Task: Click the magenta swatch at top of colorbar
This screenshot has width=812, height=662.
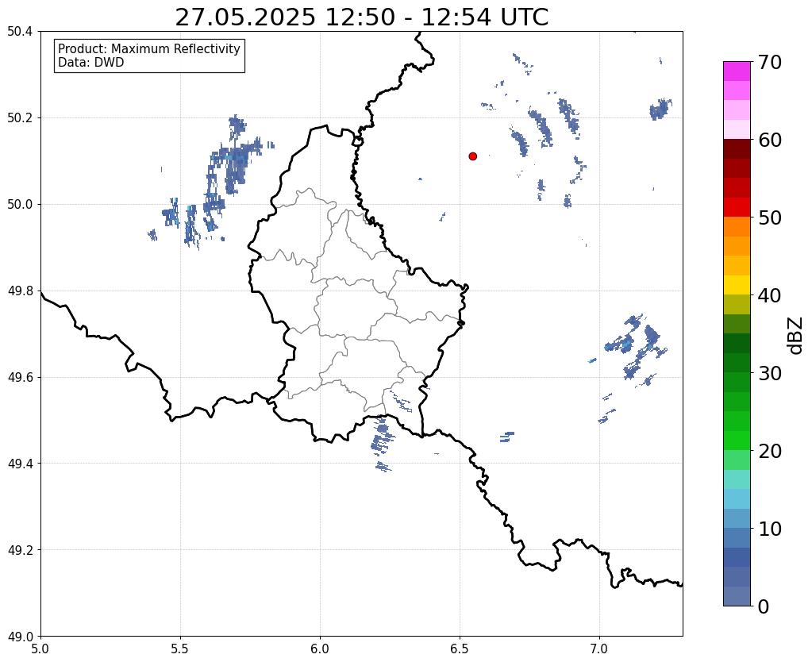Action: click(x=737, y=71)
